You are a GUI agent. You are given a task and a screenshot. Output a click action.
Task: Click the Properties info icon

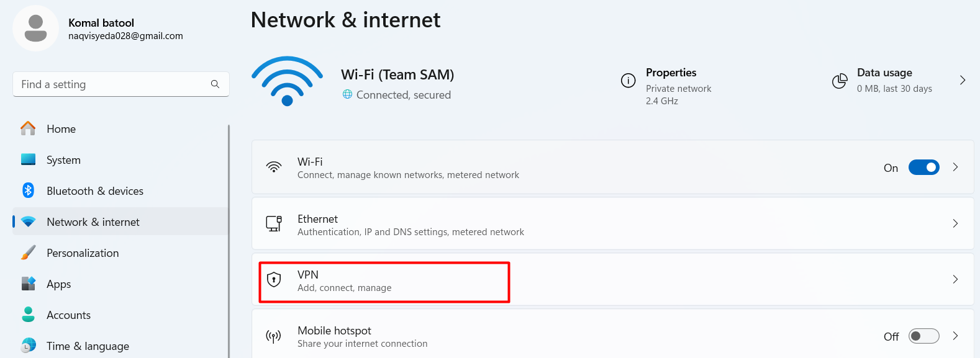click(628, 81)
